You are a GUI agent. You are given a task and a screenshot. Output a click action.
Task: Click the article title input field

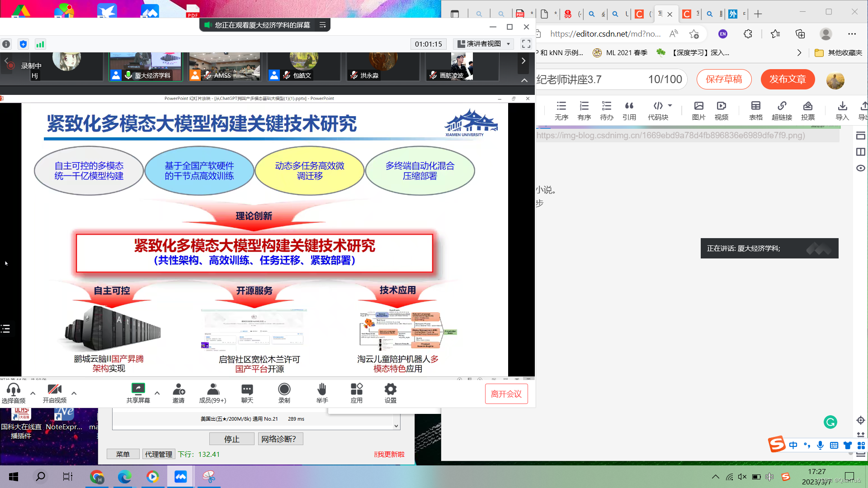pos(610,80)
